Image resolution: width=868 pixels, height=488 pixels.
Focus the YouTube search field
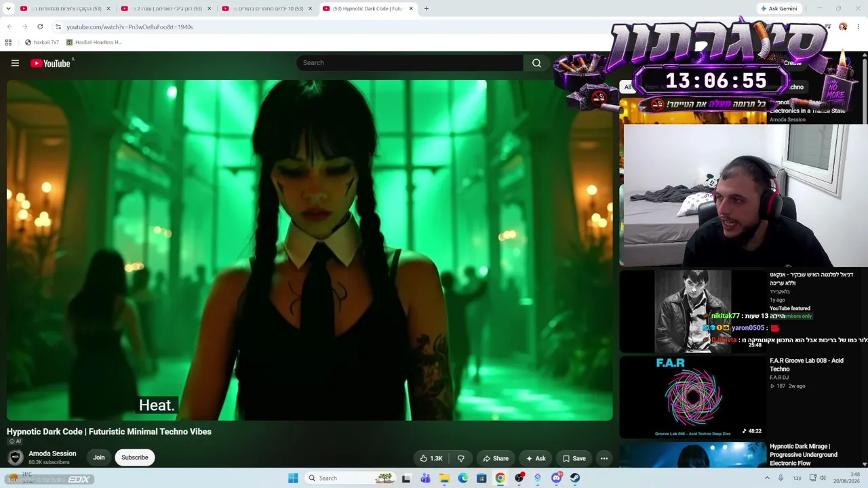coord(410,63)
